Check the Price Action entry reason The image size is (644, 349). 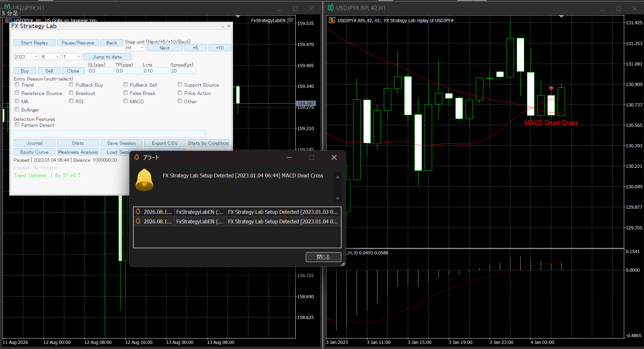(x=180, y=93)
